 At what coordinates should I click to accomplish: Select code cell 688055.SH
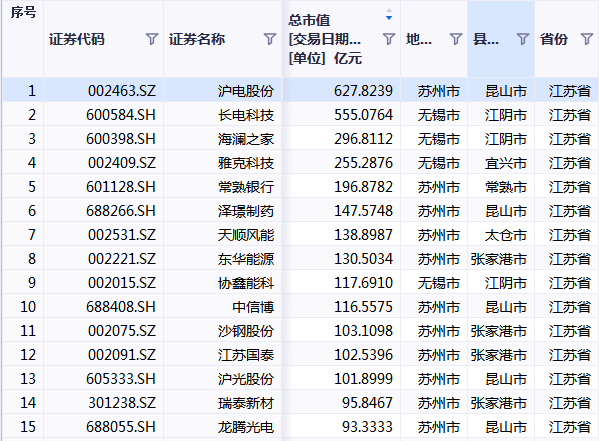point(121,427)
